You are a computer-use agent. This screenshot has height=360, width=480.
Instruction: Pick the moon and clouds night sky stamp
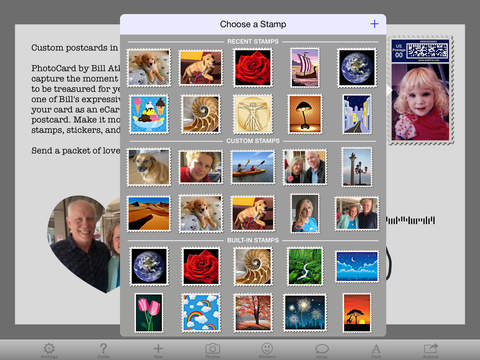click(x=356, y=266)
